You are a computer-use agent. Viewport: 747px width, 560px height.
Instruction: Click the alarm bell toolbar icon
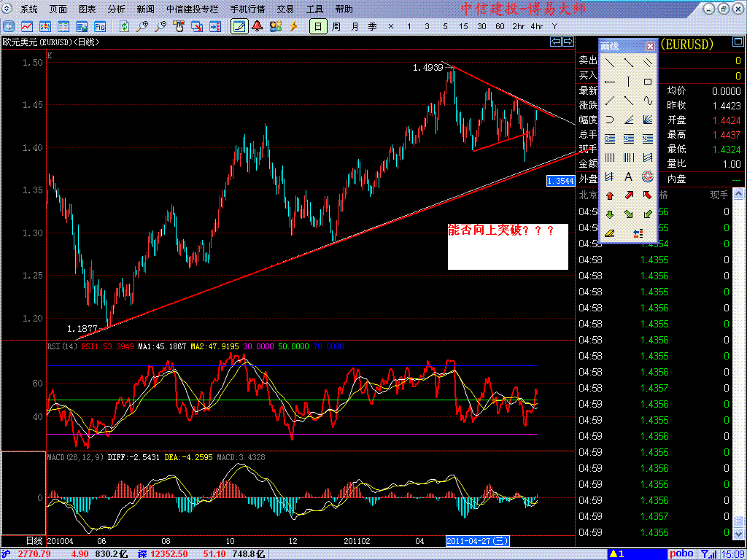pyautogui.click(x=258, y=27)
